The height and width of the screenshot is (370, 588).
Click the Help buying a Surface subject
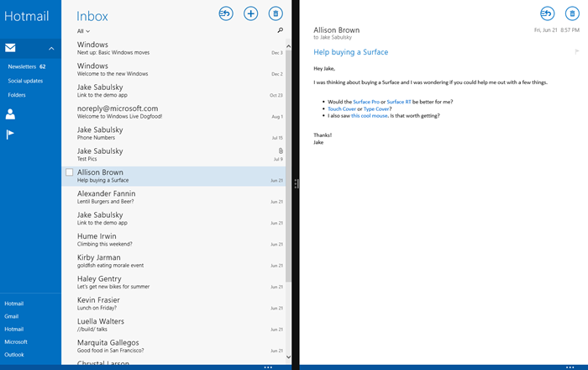(350, 52)
